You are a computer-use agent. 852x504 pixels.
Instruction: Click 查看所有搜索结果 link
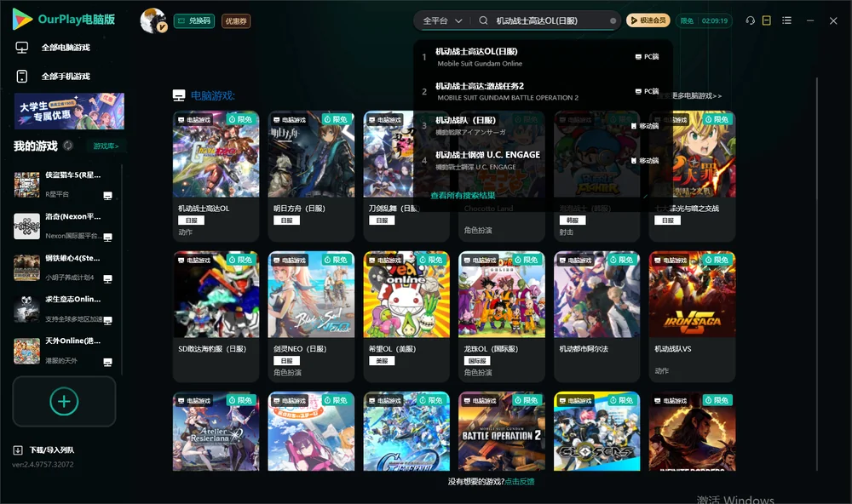(x=463, y=196)
